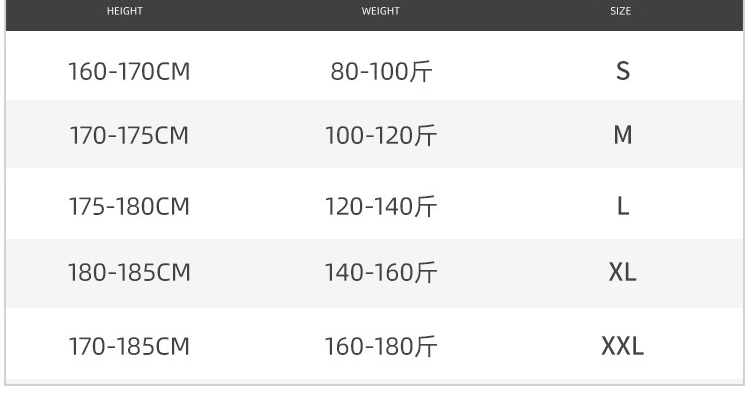The width and height of the screenshot is (750, 417).
Task: Click the 160-180斤 weight cell
Action: (x=381, y=347)
